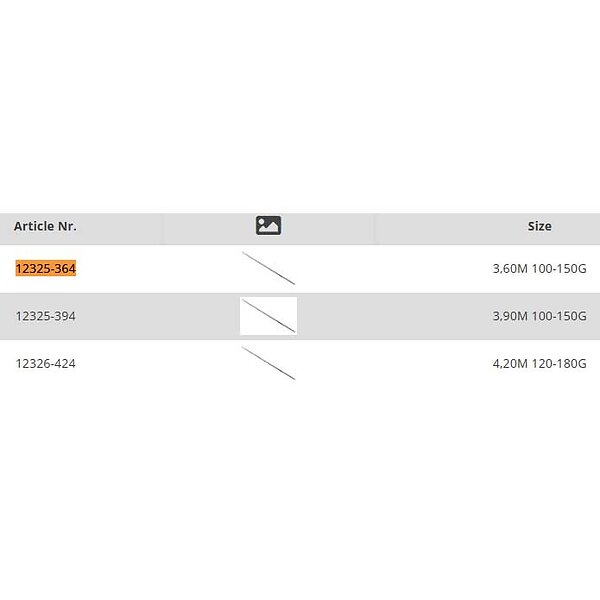Select article number 12325-394
Image resolution: width=600 pixels, height=600 pixels.
(46, 316)
